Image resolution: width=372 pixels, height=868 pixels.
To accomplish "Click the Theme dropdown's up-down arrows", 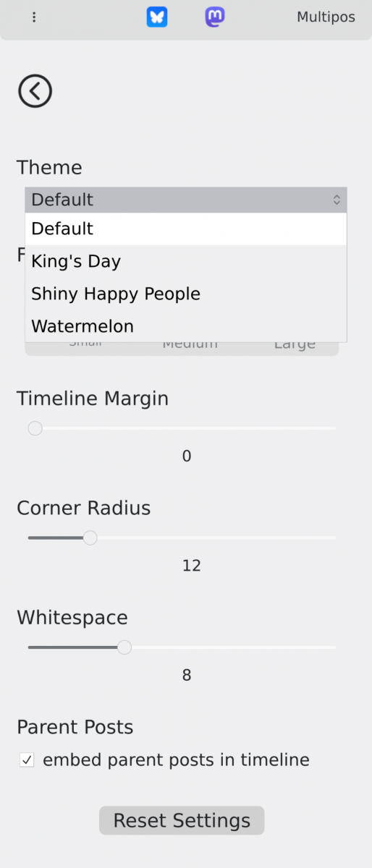I will 337,200.
